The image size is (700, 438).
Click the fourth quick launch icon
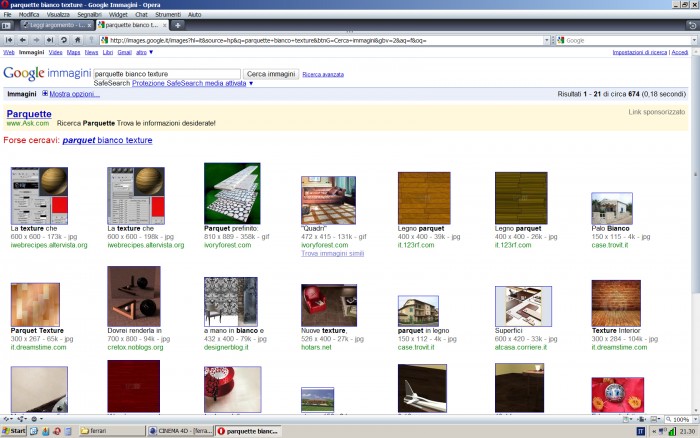click(x=68, y=431)
